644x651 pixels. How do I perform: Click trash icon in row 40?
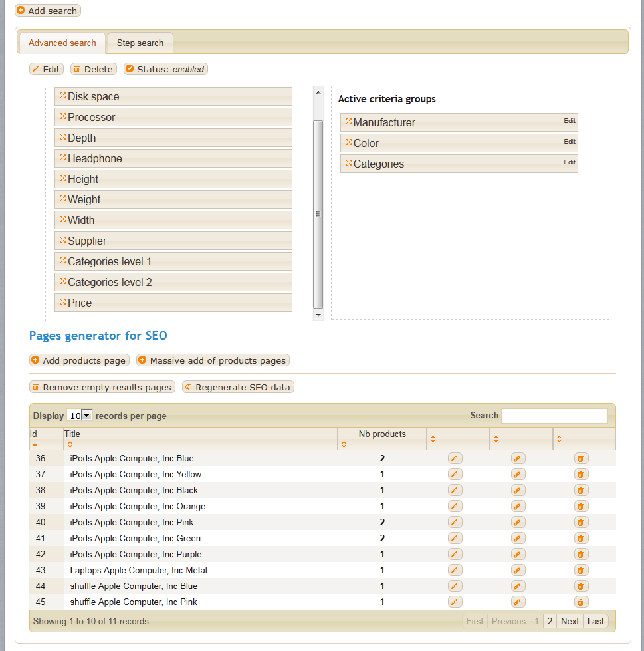point(581,522)
